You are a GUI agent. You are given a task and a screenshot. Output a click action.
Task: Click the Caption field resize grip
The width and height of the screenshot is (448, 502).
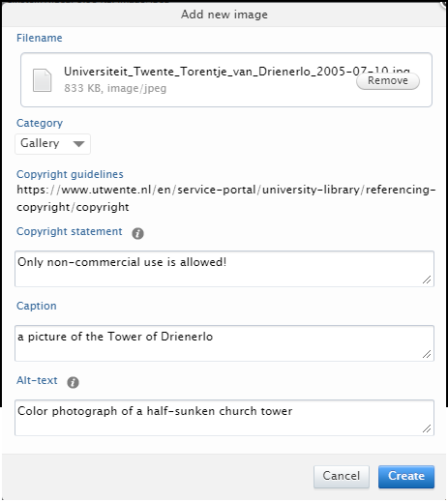pos(427,354)
